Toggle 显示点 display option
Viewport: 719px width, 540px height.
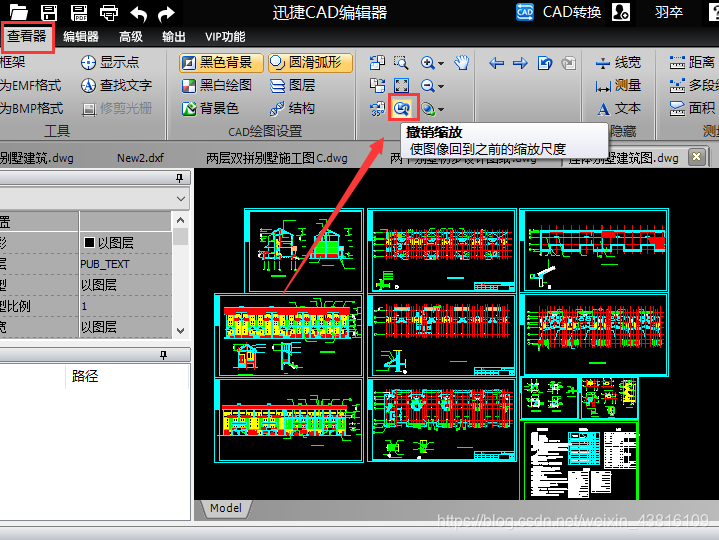[x=110, y=62]
